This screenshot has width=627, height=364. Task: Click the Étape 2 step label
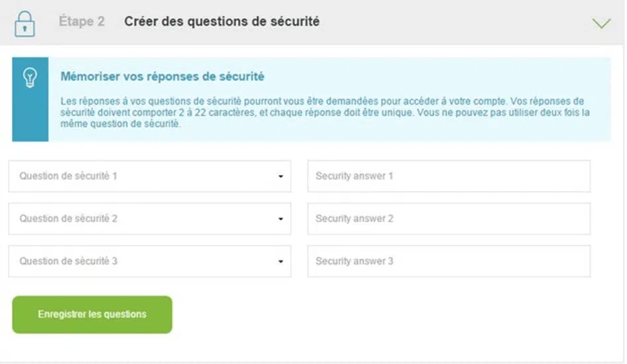[82, 21]
